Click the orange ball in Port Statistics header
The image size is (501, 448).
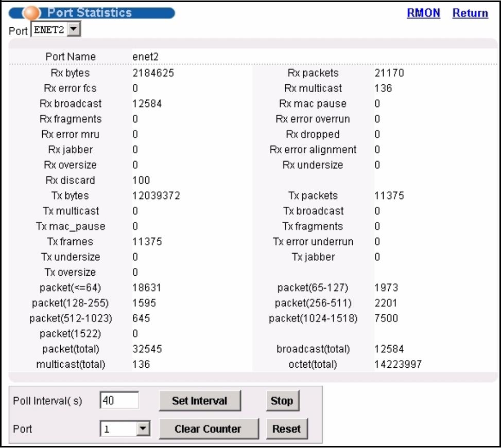[x=31, y=13]
